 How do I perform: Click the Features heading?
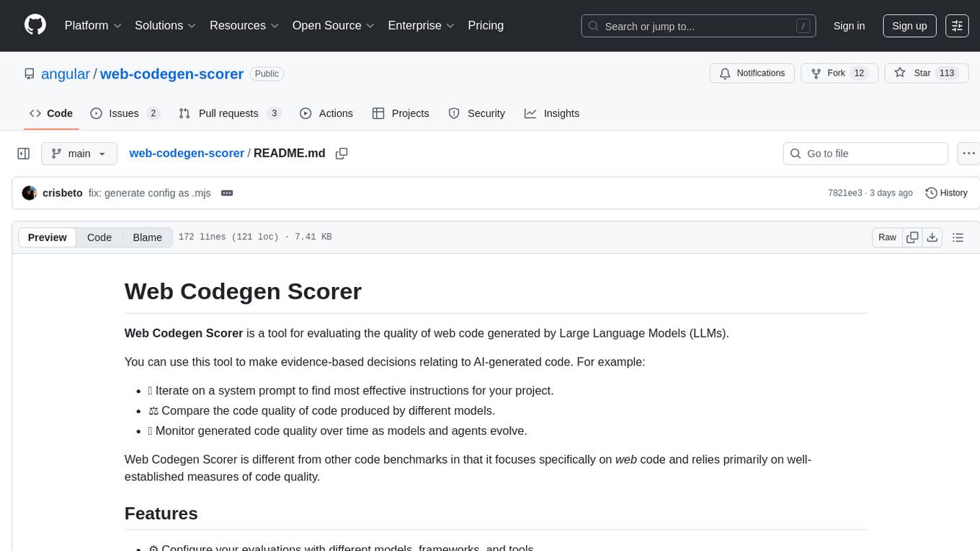161,513
